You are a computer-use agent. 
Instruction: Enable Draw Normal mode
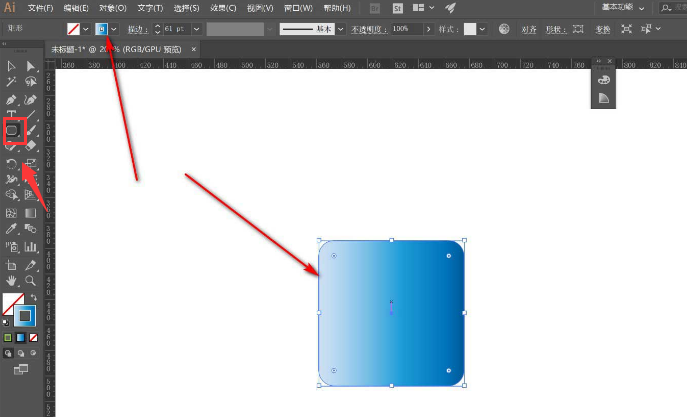tap(8, 353)
